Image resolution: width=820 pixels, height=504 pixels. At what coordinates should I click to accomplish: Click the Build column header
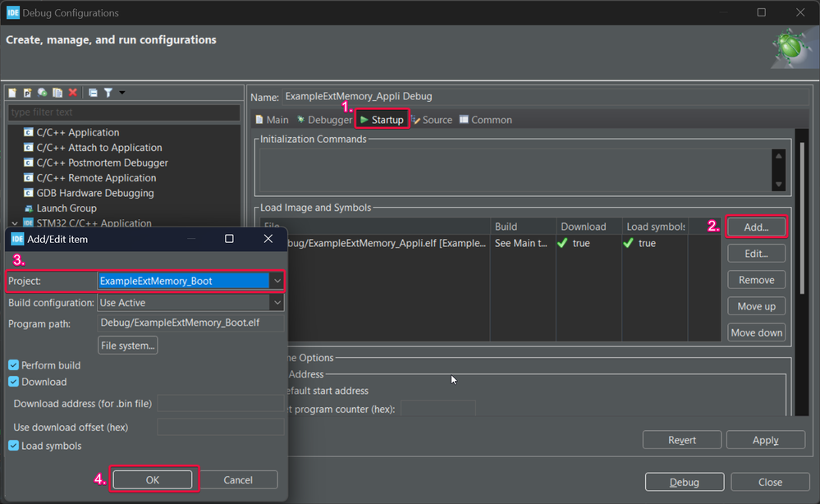point(523,227)
